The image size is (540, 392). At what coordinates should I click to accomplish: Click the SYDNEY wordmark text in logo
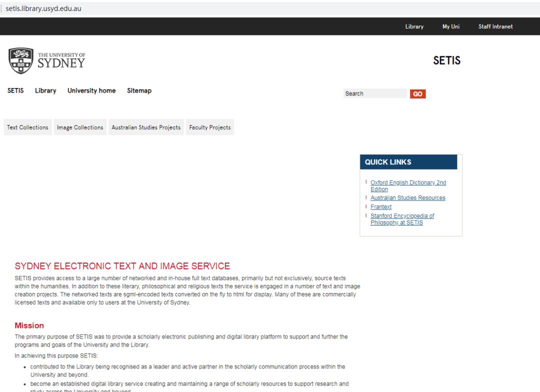pyautogui.click(x=61, y=63)
